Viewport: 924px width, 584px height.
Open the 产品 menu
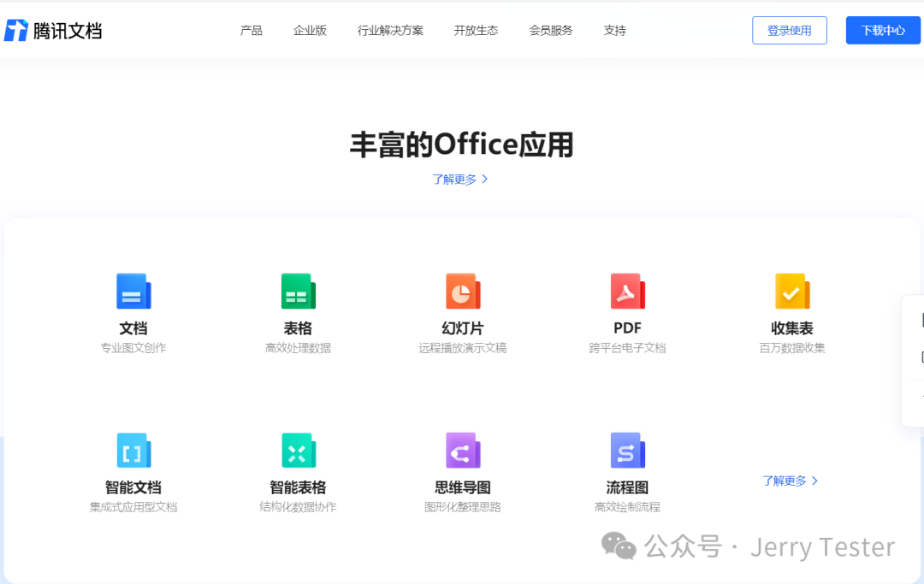click(251, 31)
